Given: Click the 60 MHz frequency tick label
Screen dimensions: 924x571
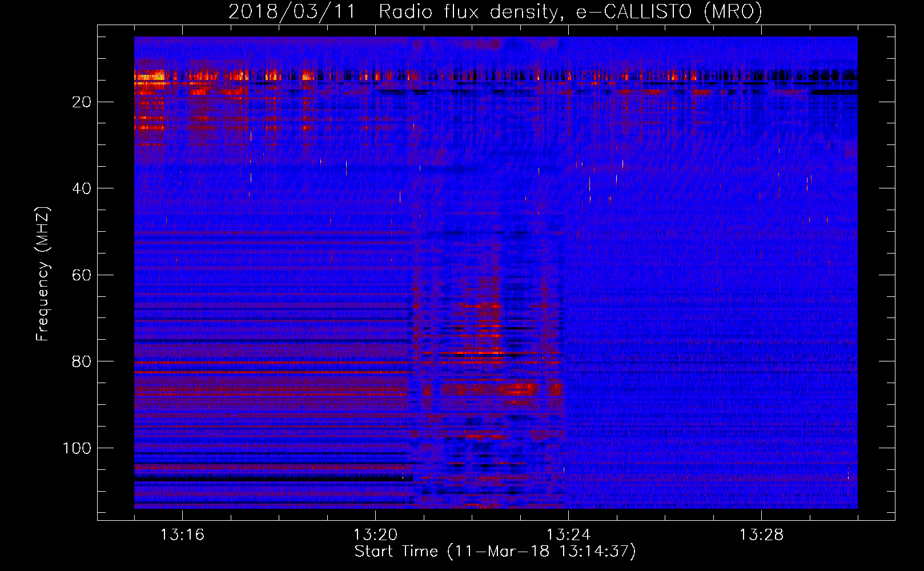Looking at the screenshot, I should pyautogui.click(x=82, y=275).
